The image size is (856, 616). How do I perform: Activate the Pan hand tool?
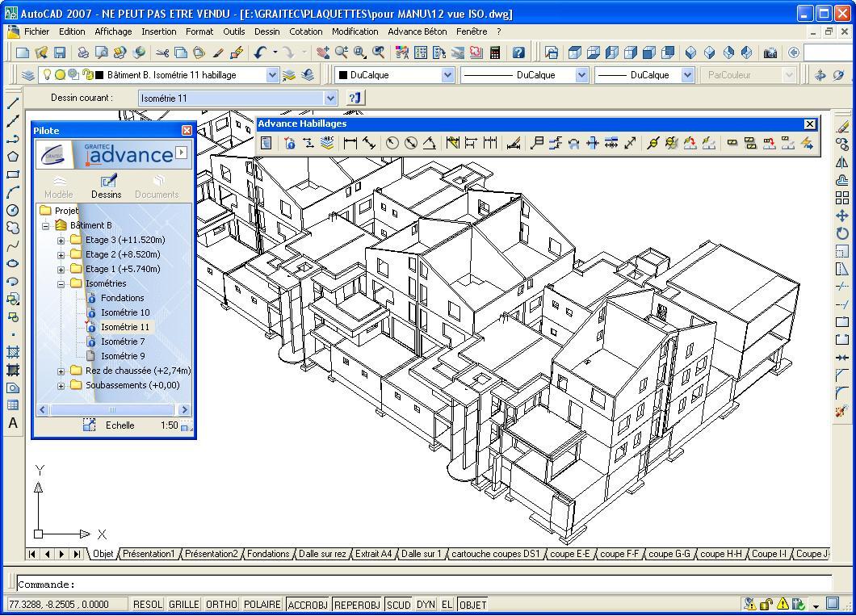pos(323,53)
